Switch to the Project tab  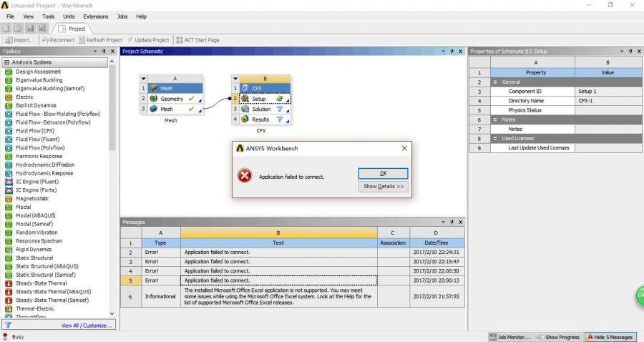72,29
